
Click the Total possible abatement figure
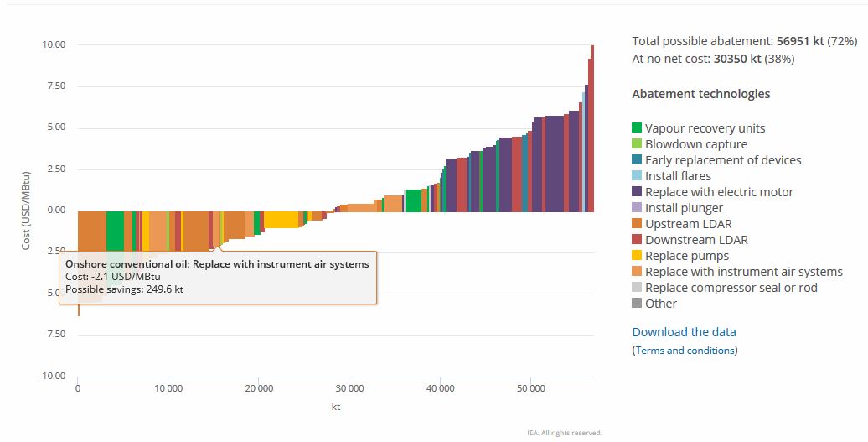pos(744,41)
